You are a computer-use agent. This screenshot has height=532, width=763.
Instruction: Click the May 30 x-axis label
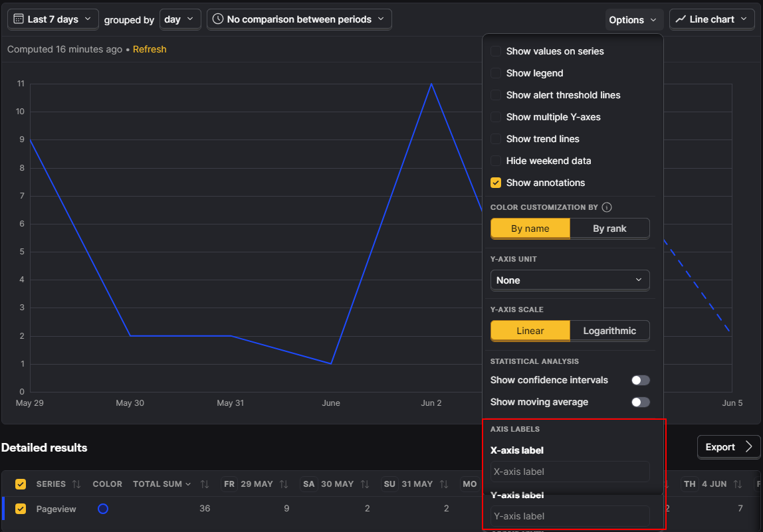click(x=130, y=402)
